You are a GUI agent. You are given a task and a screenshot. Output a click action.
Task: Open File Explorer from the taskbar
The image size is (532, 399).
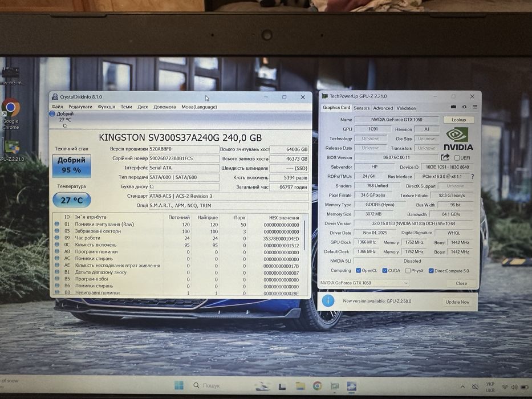pos(300,386)
